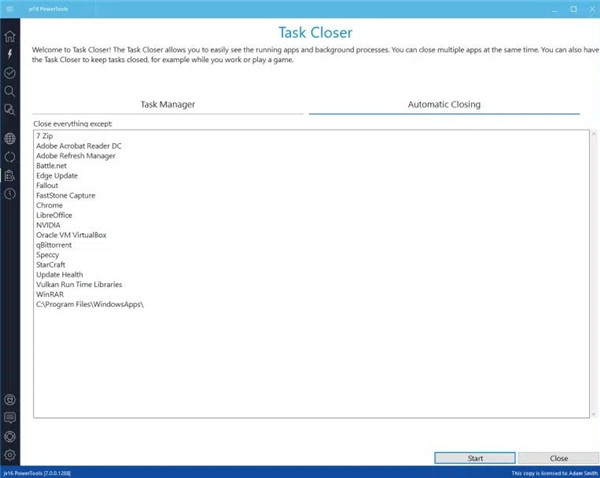Click the globe icon in the sidebar

tap(9, 138)
